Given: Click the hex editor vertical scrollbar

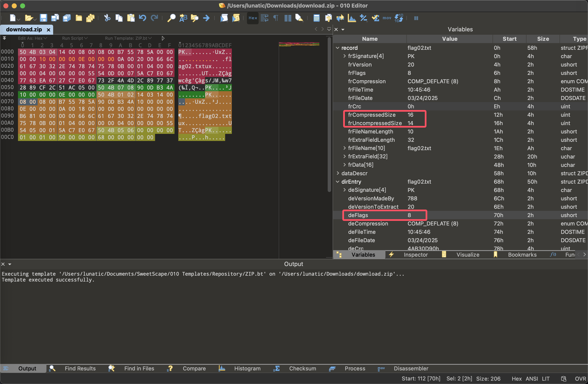Looking at the screenshot, I should pos(329,115).
